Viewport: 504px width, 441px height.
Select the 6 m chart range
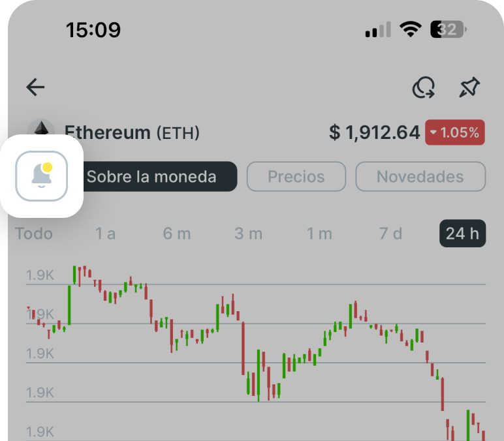pos(176,233)
